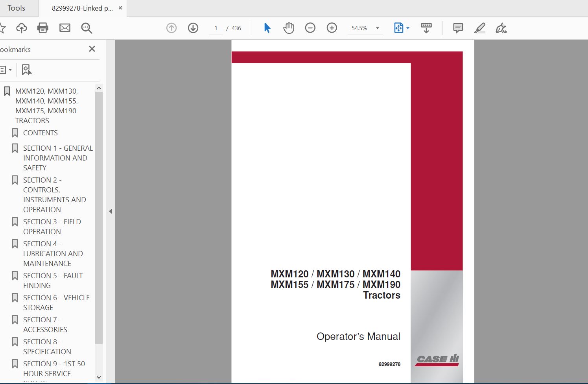Zoom in with the plus button
The height and width of the screenshot is (384, 588).
(332, 28)
